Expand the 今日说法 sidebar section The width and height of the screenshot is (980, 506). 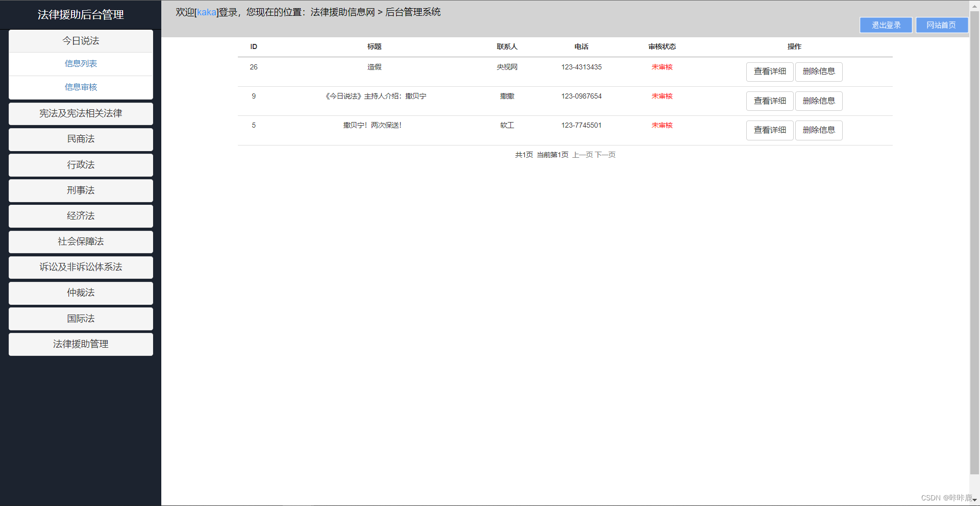80,41
